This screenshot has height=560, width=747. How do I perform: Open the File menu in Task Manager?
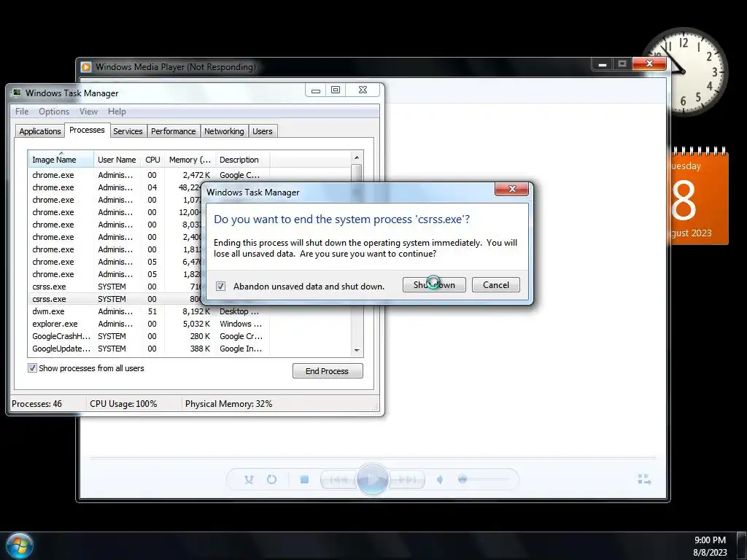click(22, 112)
